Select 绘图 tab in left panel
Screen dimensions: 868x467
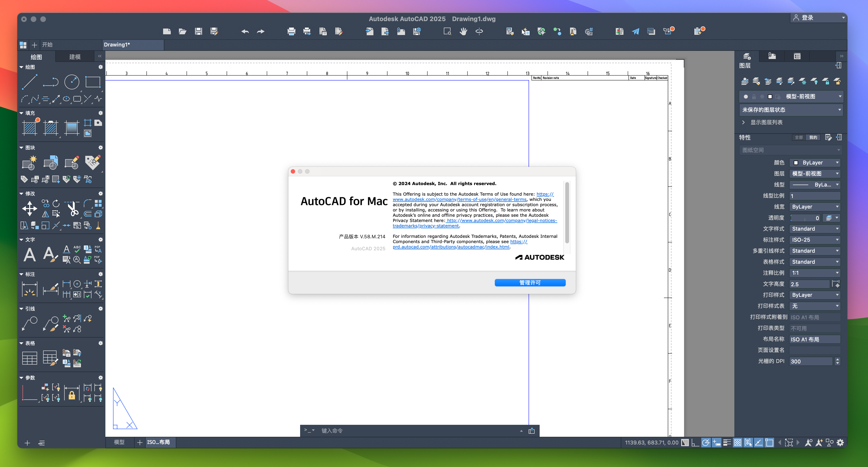36,56
